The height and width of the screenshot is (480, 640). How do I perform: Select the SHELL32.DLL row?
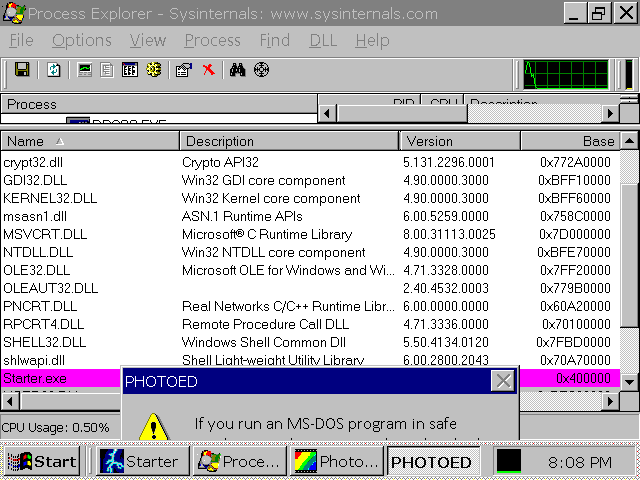pos(310,342)
